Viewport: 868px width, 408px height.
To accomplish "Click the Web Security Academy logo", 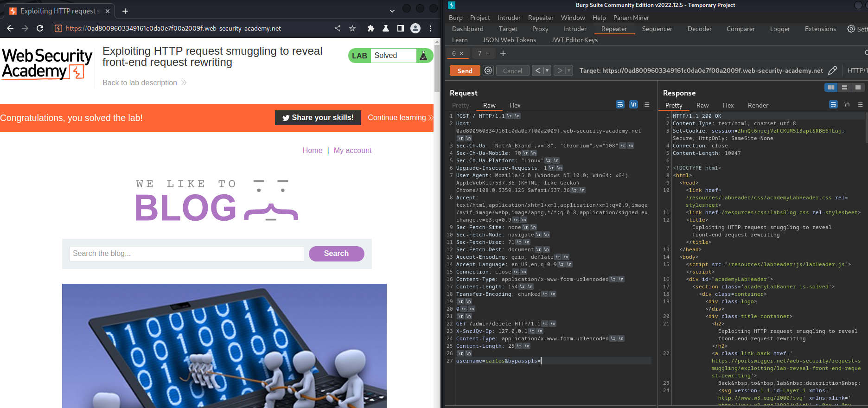I will tap(47, 64).
